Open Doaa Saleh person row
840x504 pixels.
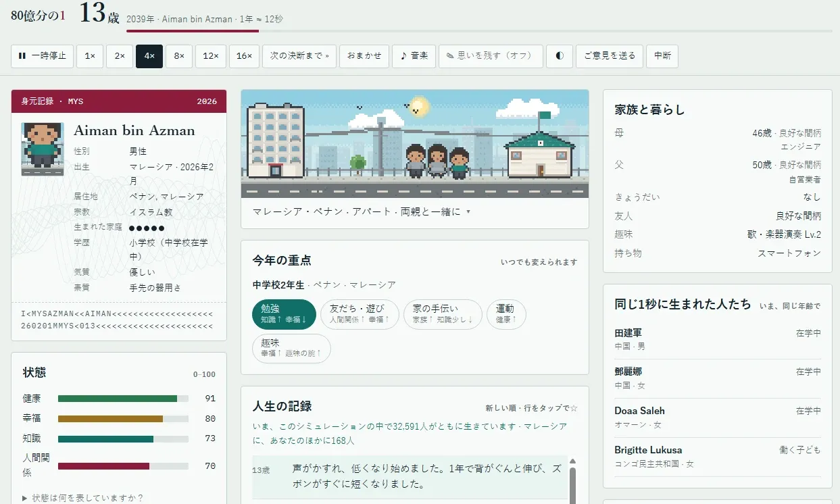718,418
